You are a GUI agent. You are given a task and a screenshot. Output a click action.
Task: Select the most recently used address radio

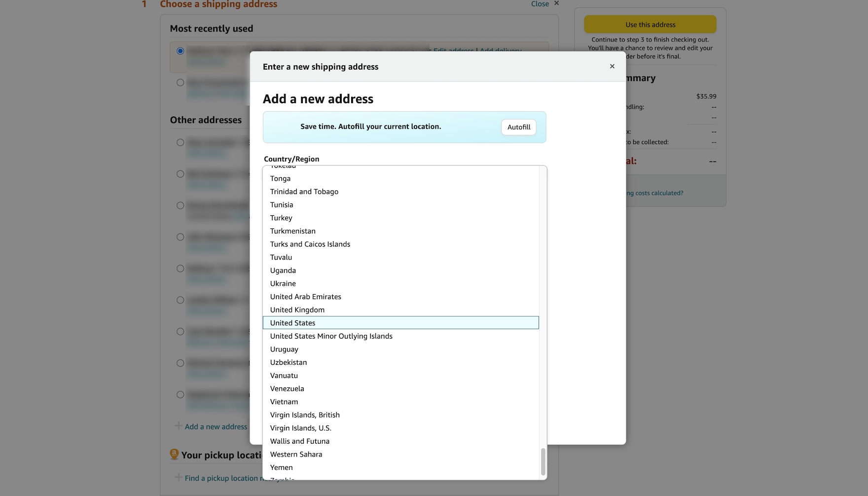181,51
